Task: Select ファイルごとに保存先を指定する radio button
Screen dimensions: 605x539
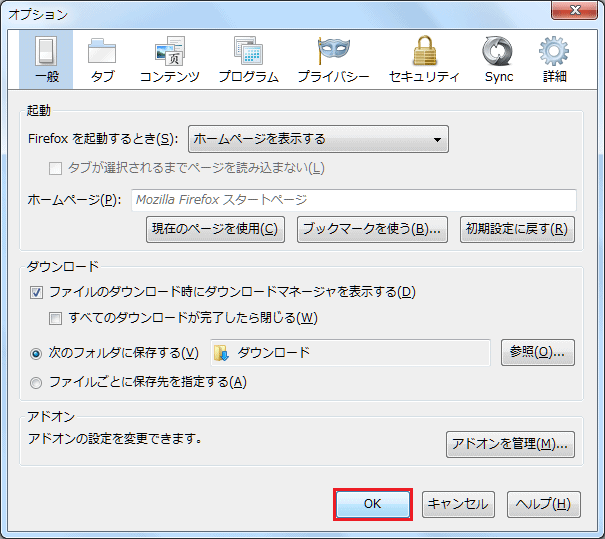Action: (36, 383)
